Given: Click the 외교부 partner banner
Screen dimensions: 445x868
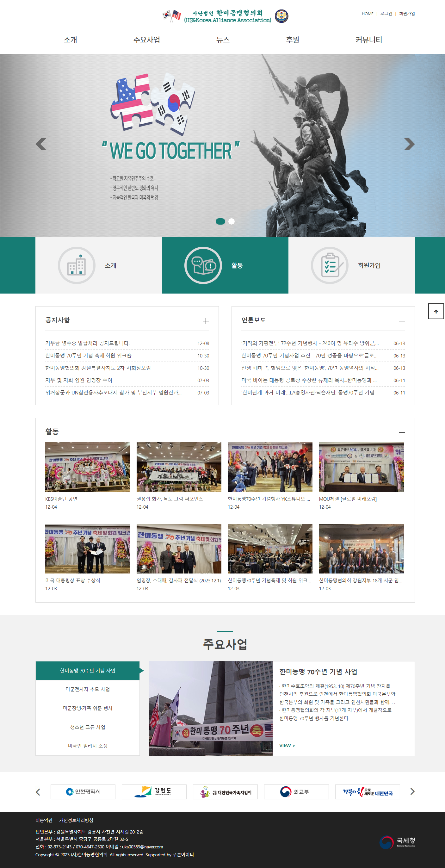Looking at the screenshot, I should [x=296, y=792].
